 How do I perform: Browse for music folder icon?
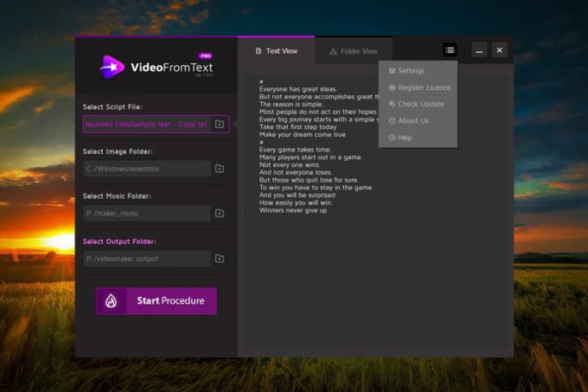pyautogui.click(x=220, y=213)
